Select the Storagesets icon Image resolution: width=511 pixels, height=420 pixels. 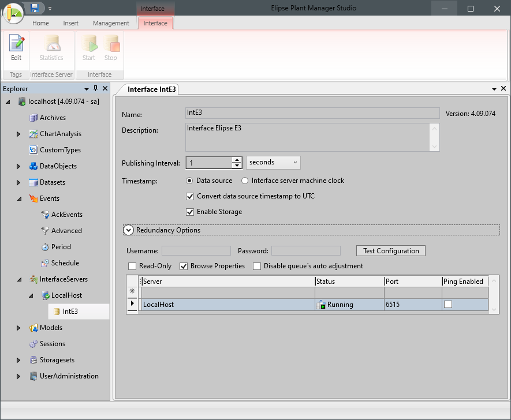(x=33, y=360)
